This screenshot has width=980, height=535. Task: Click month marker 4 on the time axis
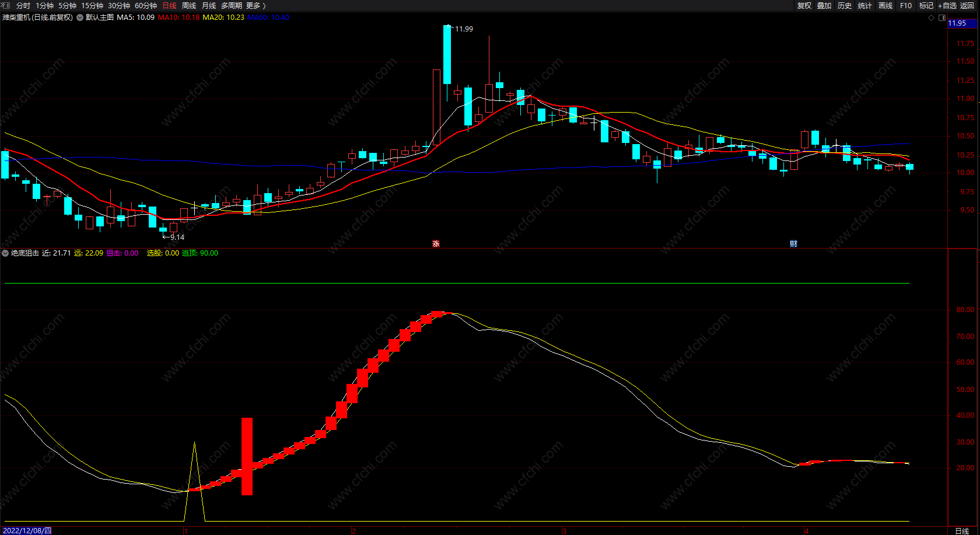coord(806,531)
